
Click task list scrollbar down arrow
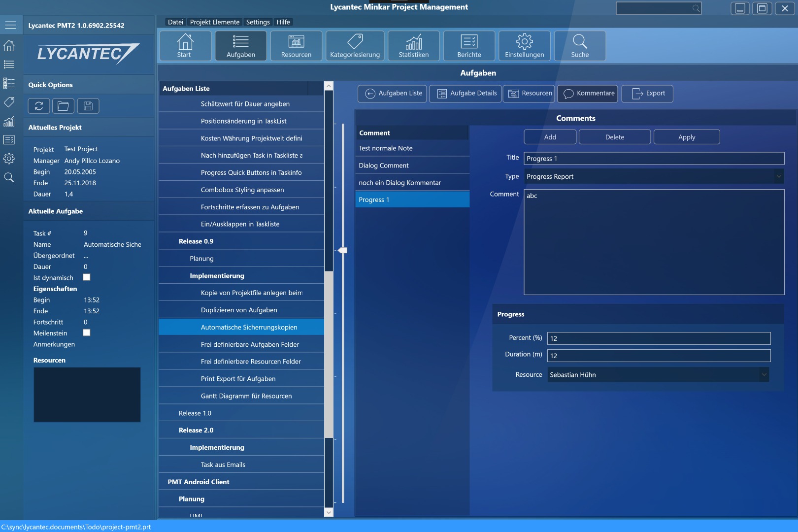tap(329, 512)
